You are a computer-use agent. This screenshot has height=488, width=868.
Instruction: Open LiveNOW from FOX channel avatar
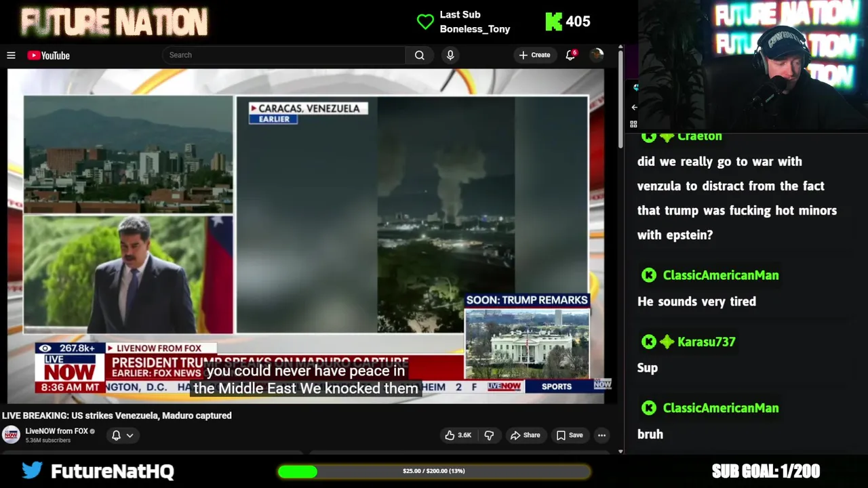click(x=12, y=434)
